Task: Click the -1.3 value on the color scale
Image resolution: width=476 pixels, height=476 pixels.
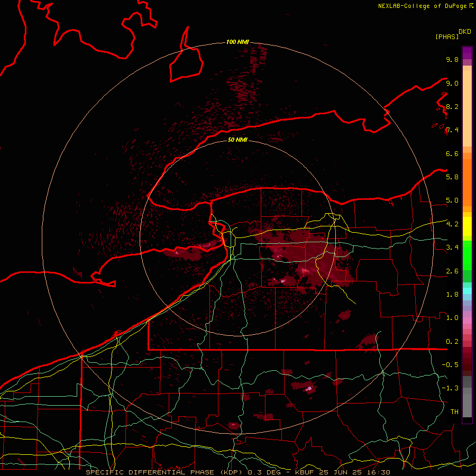Action: point(450,388)
